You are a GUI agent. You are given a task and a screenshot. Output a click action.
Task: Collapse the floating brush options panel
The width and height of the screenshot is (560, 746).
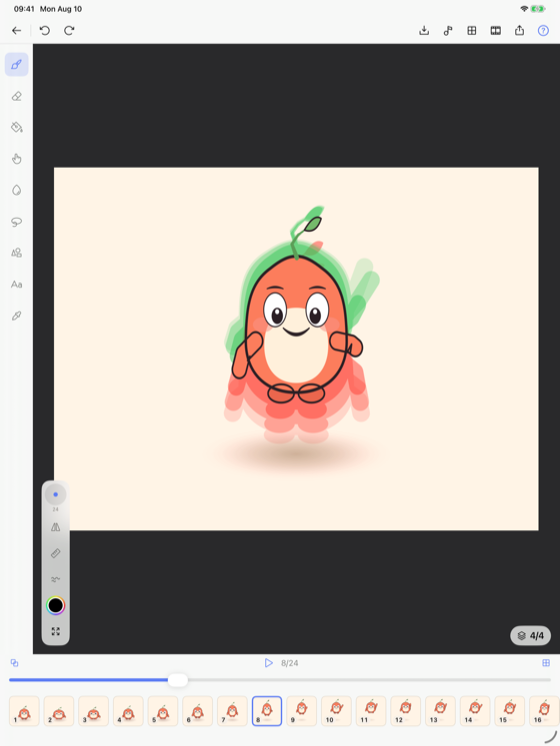(x=56, y=631)
